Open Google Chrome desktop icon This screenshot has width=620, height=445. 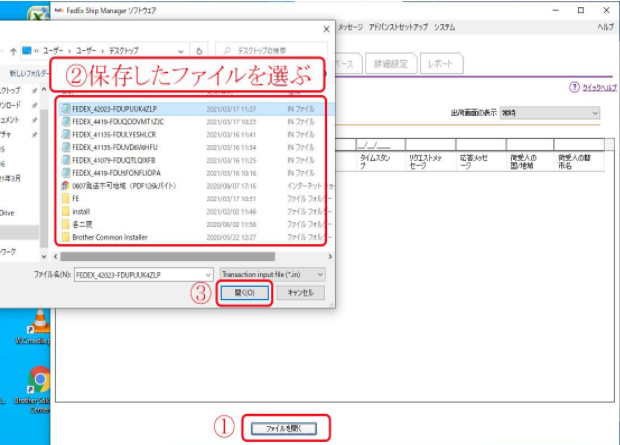point(39,379)
